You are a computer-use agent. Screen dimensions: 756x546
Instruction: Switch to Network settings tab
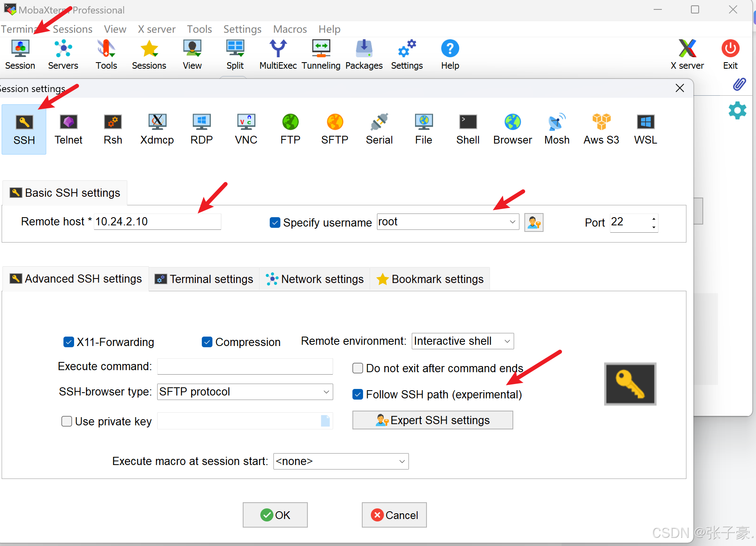[314, 279]
